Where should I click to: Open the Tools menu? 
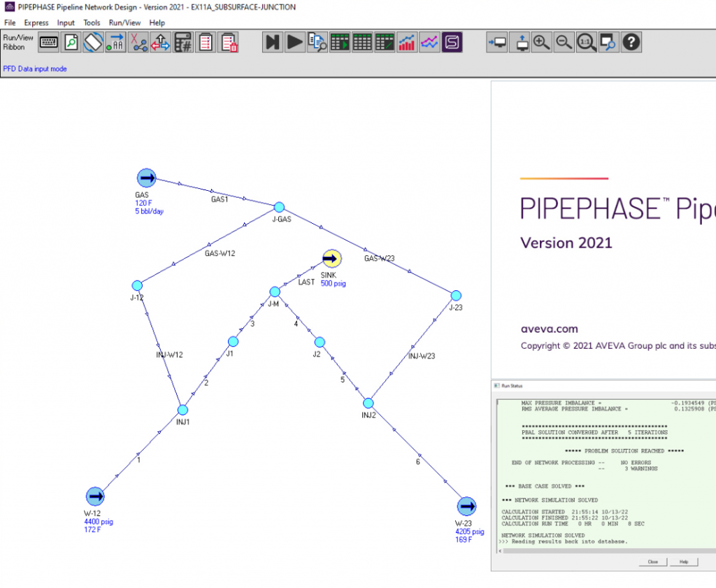[x=92, y=23]
